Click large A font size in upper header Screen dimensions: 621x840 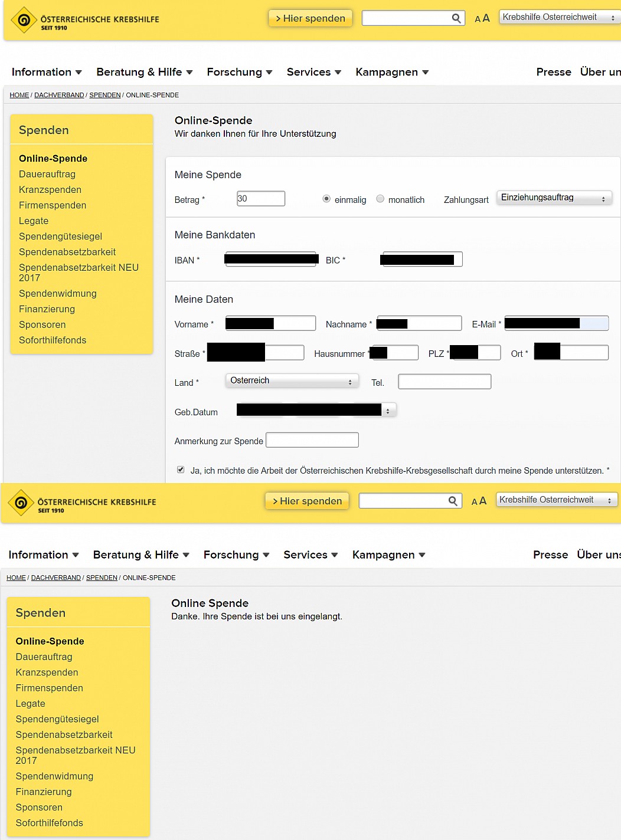(486, 18)
